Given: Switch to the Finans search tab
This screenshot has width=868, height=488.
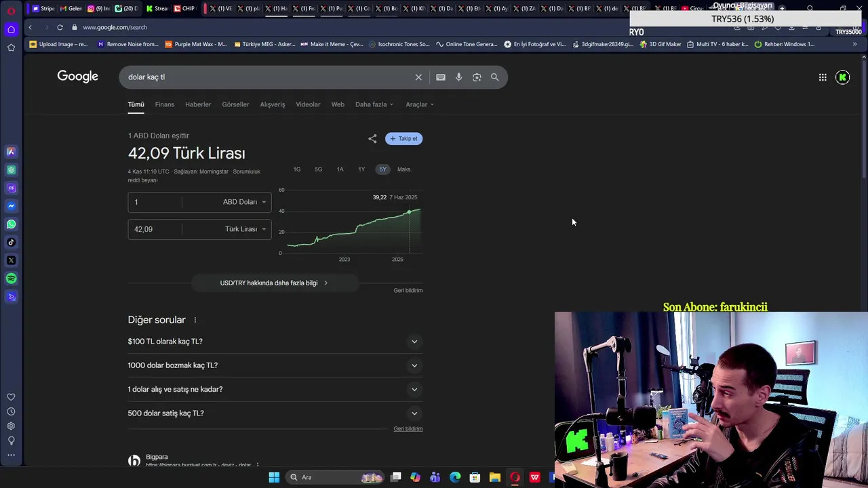Looking at the screenshot, I should 165,104.
